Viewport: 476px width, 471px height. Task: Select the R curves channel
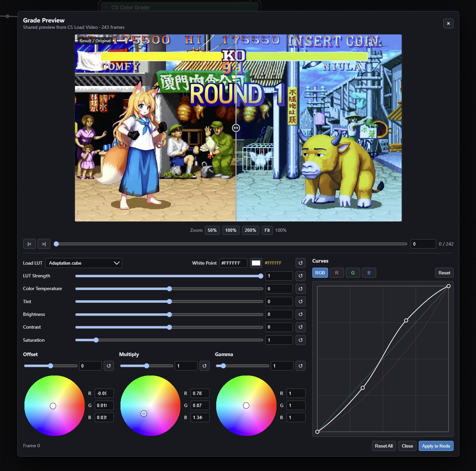pos(337,273)
